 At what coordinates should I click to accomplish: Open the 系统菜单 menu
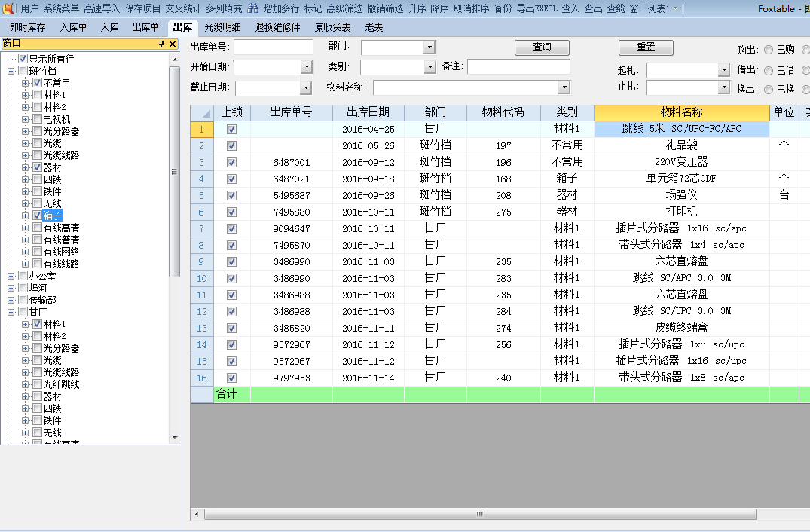[61, 8]
